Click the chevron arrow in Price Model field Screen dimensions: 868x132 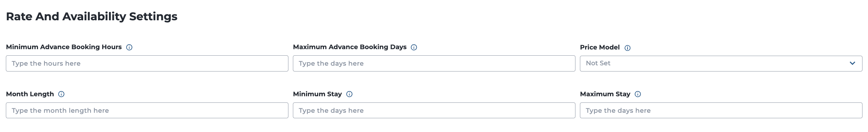click(x=852, y=63)
